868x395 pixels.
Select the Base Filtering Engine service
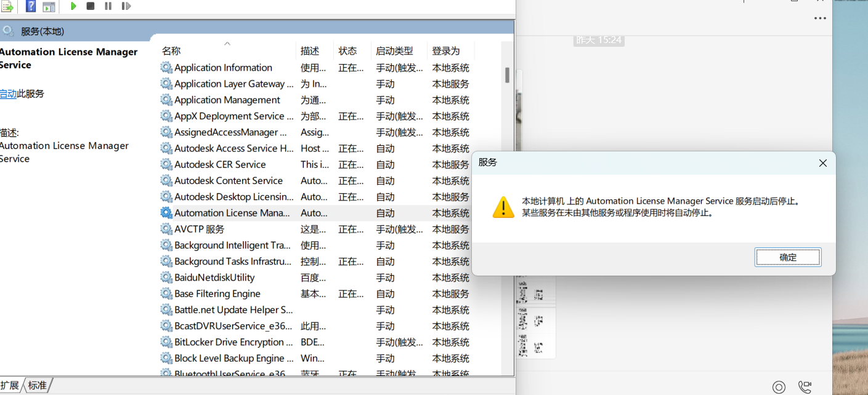pyautogui.click(x=217, y=293)
